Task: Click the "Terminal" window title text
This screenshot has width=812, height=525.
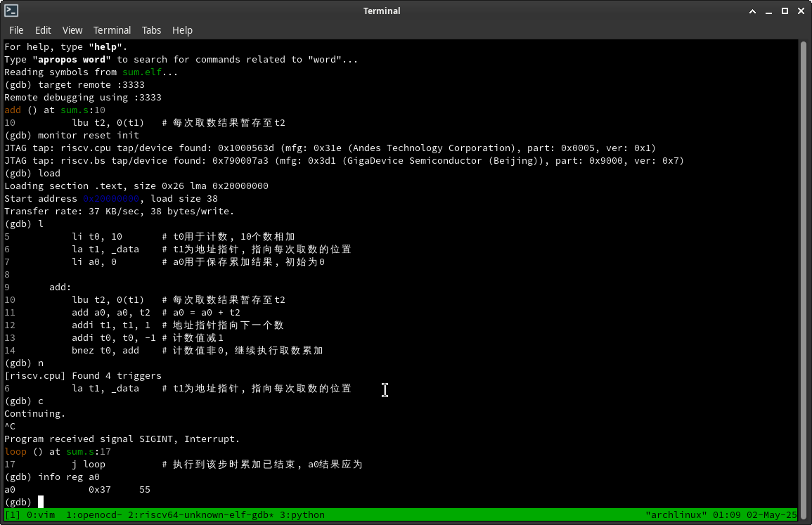Action: pyautogui.click(x=382, y=11)
